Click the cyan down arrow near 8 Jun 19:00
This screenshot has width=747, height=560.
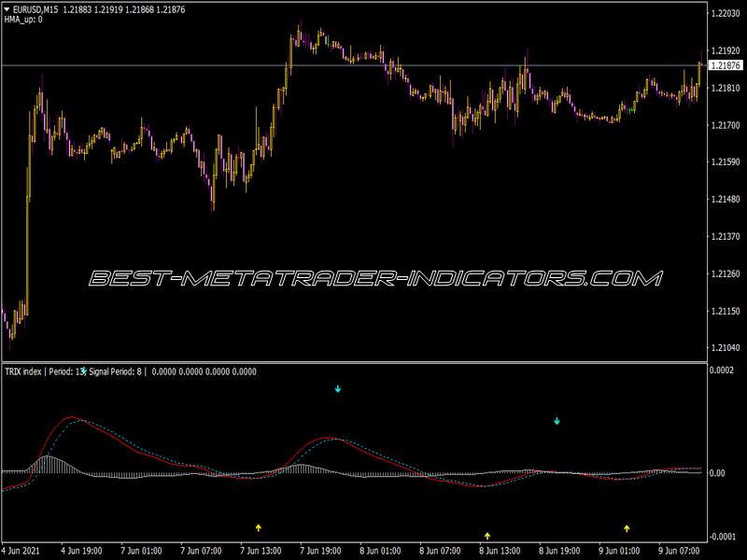557,421
